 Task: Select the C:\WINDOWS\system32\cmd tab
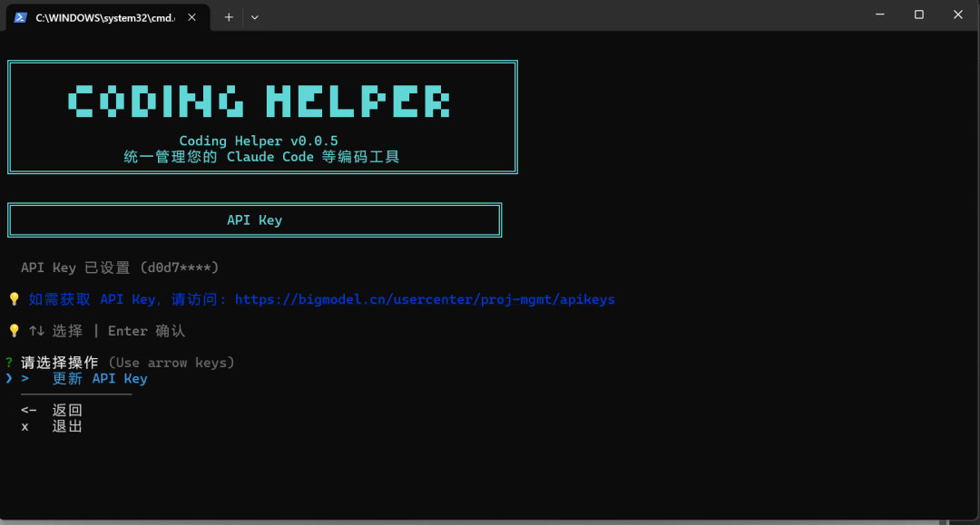(105, 17)
